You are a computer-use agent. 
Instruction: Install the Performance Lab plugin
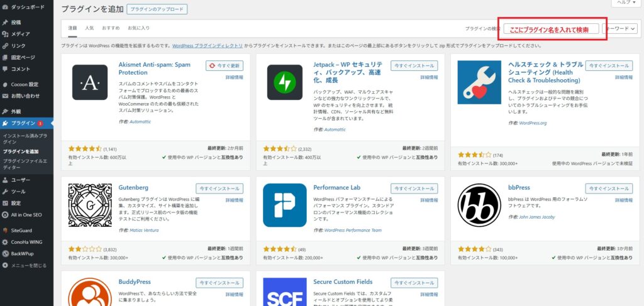click(414, 189)
